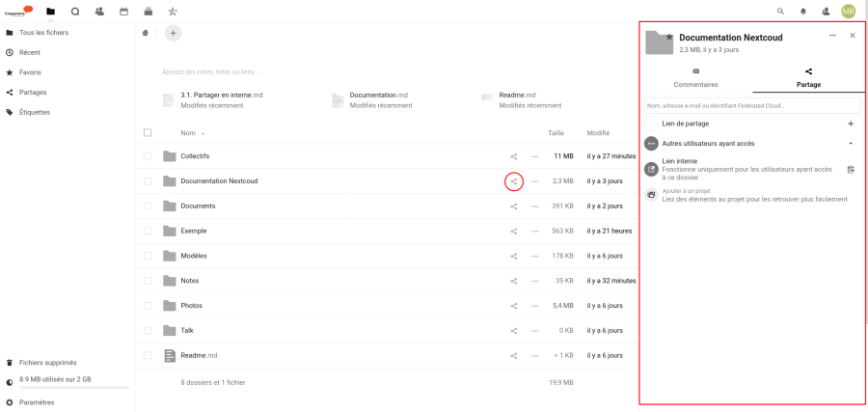Screen dimensions: 868x412
Task: Click the search magnifier in header
Action: 780,11
